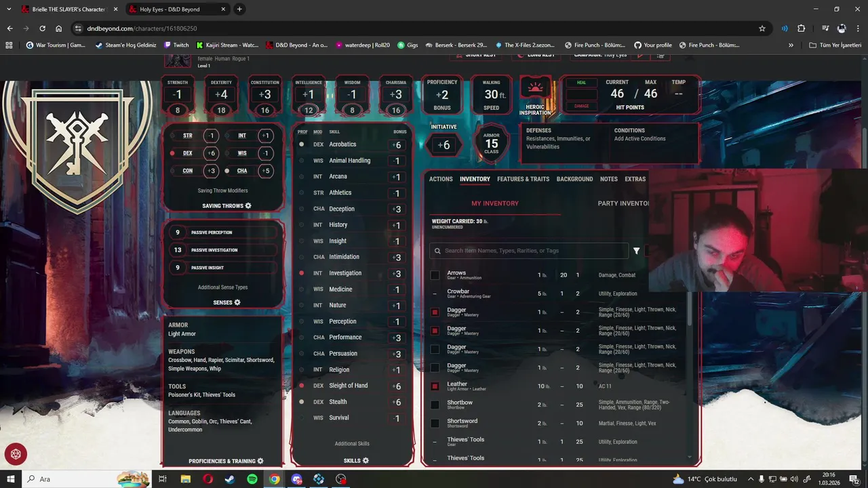
Task: Click the red dice roller button
Action: 16,454
